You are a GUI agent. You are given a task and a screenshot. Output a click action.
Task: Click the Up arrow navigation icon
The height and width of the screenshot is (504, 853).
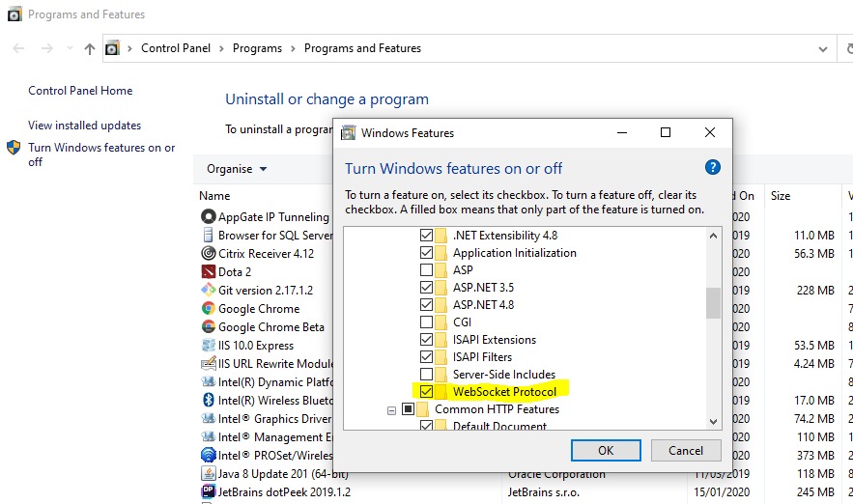point(90,48)
